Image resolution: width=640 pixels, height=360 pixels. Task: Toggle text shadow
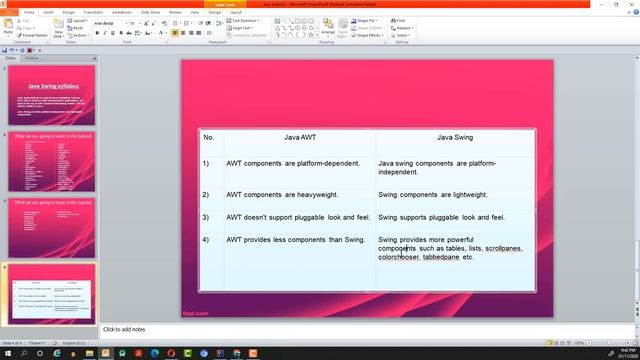click(x=121, y=33)
